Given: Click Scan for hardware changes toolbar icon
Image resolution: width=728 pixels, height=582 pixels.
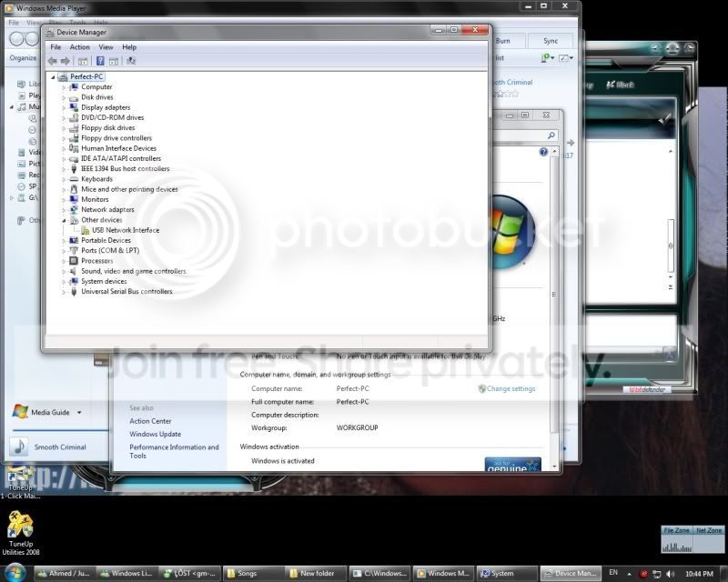Looking at the screenshot, I should coord(131,61).
